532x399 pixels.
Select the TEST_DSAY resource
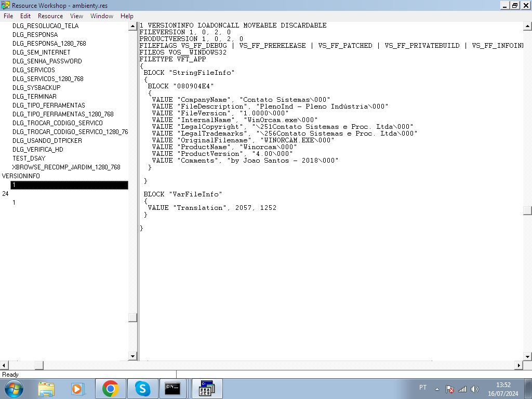coord(29,158)
